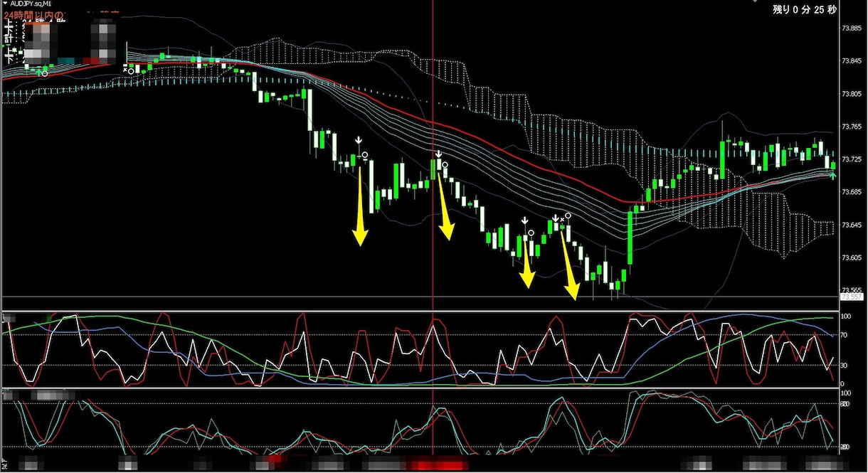868x473 pixels.
Task: Click the 73.645 price level label
Action: pos(851,225)
